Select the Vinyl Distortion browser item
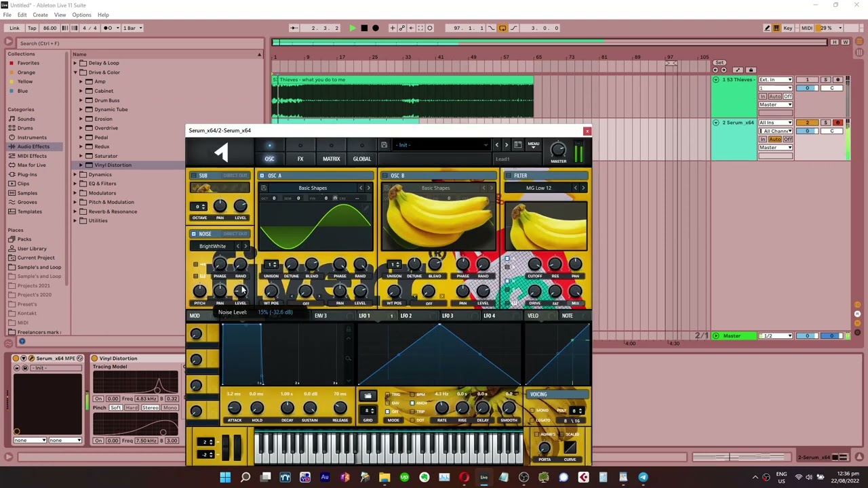Viewport: 868px width, 488px height. [113, 165]
